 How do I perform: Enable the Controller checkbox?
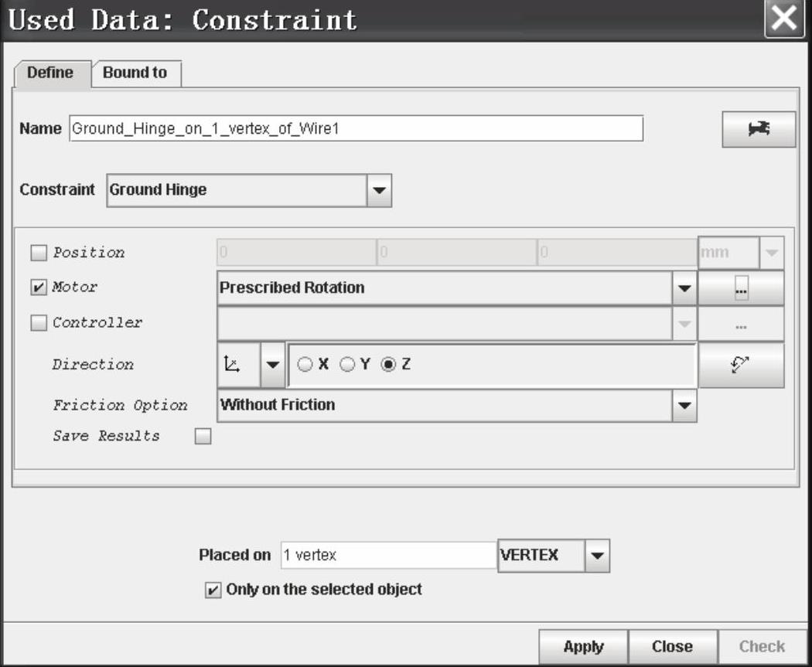(38, 323)
